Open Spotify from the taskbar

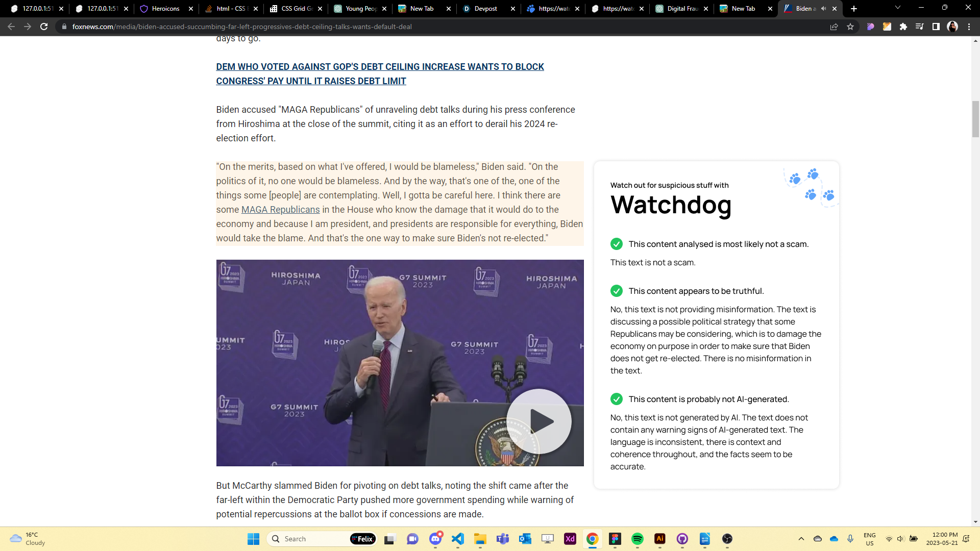point(637,539)
